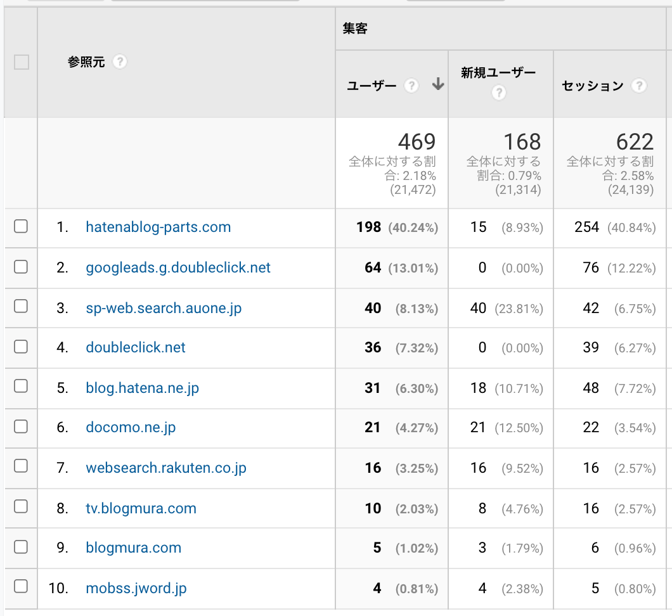The image size is (672, 616).
Task: Sort by the ユーザー column header
Action: [x=371, y=86]
